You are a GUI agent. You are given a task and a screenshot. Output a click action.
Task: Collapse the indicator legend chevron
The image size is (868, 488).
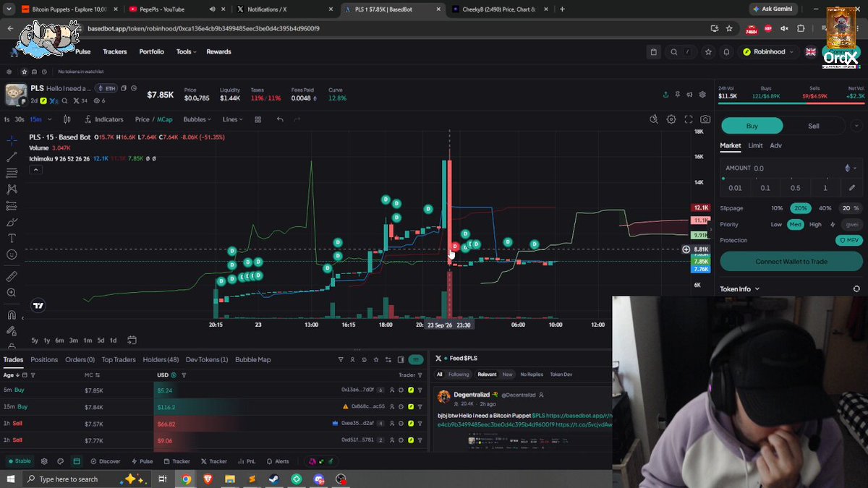(x=35, y=170)
